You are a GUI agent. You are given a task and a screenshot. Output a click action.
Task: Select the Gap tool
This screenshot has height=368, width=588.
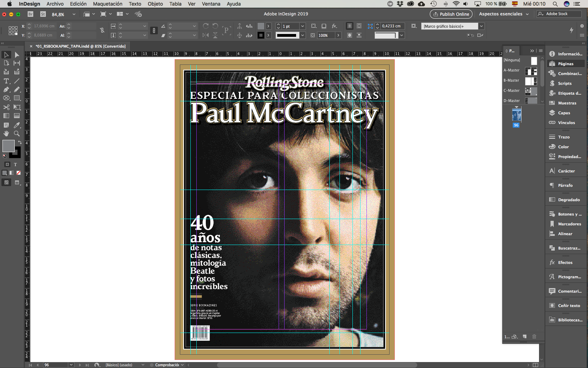(x=17, y=63)
